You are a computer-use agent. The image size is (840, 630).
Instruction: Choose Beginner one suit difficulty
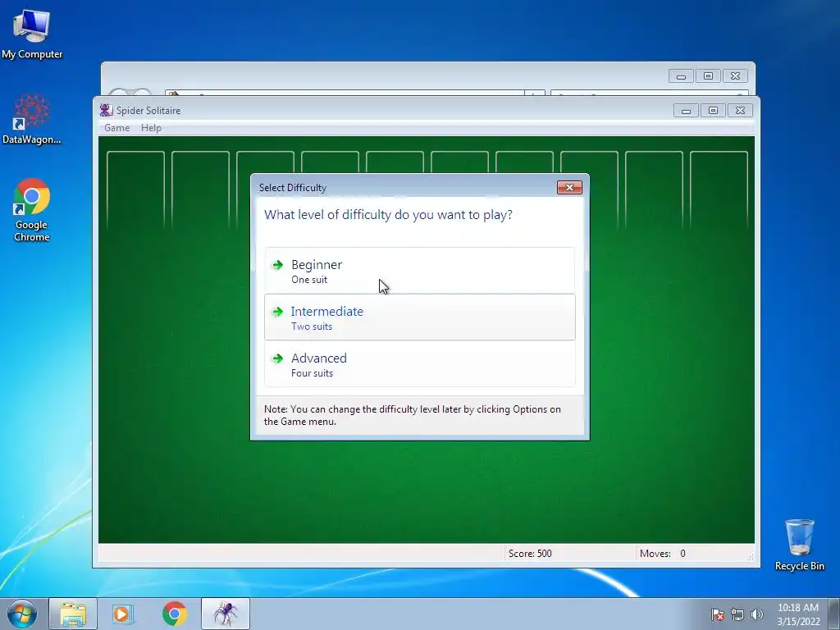419,271
